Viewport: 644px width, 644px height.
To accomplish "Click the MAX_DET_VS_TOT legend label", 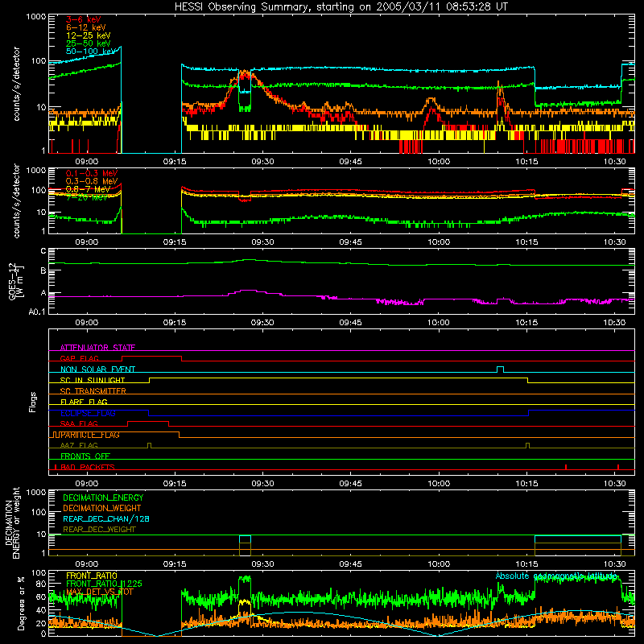I will (100, 592).
